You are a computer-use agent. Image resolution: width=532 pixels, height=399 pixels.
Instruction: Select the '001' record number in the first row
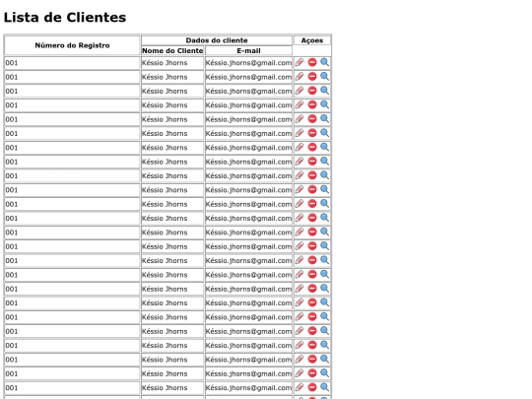pyautogui.click(x=12, y=63)
